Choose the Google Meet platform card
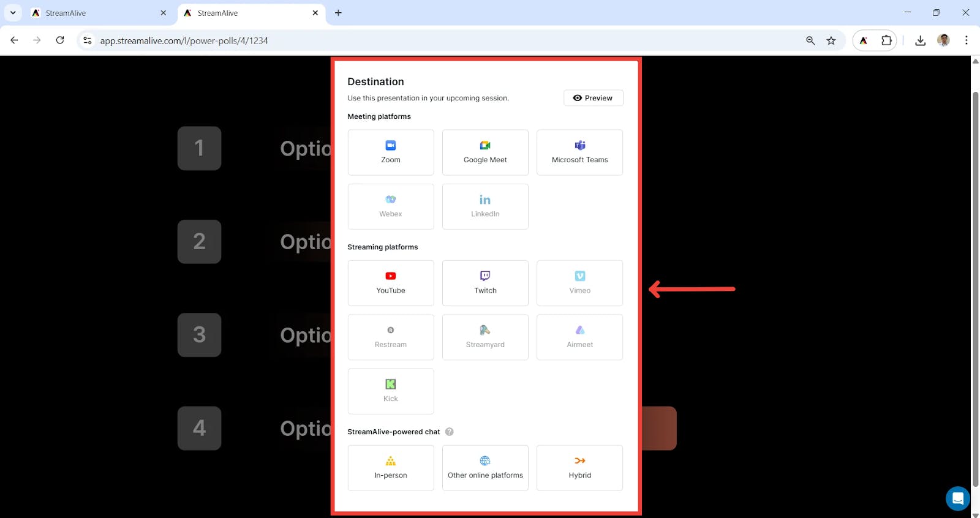 485,152
